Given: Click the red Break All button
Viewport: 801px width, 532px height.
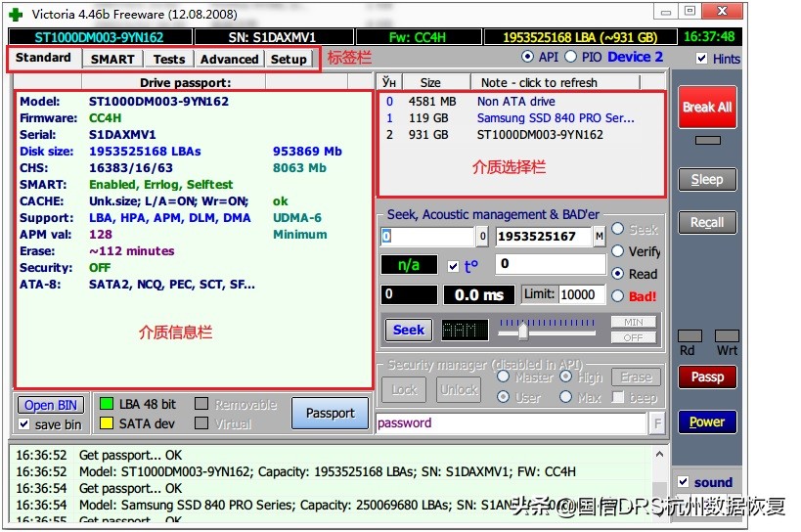Looking at the screenshot, I should 706,108.
